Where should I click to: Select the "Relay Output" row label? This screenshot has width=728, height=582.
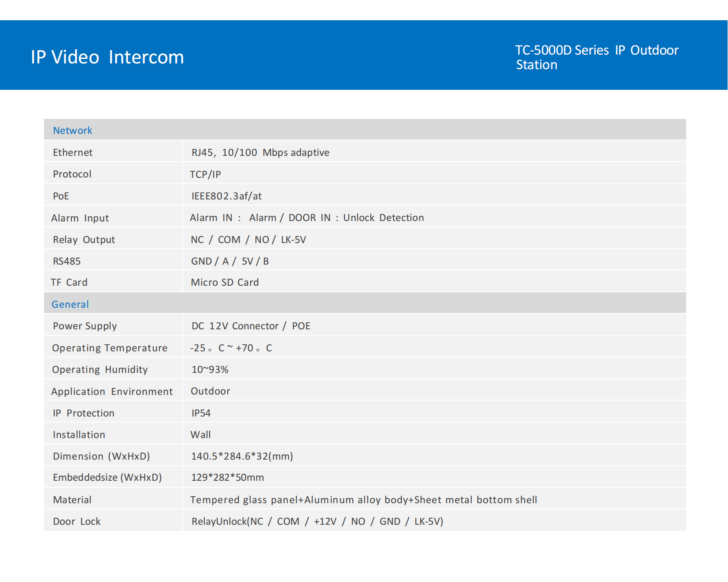tap(84, 239)
